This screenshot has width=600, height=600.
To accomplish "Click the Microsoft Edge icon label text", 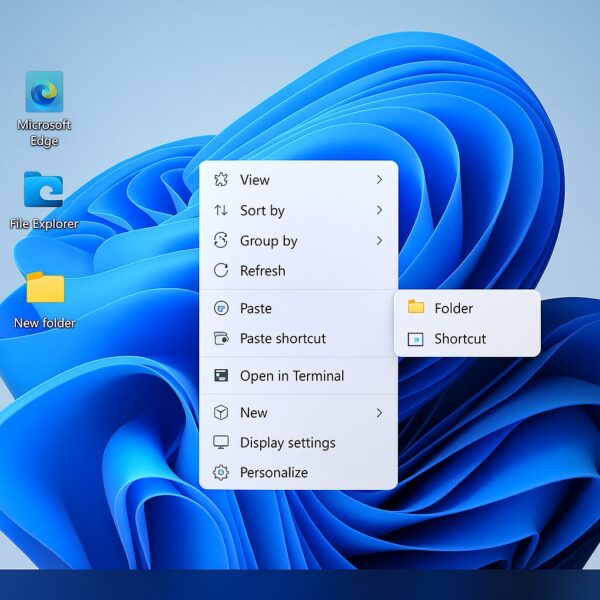I will point(44,133).
